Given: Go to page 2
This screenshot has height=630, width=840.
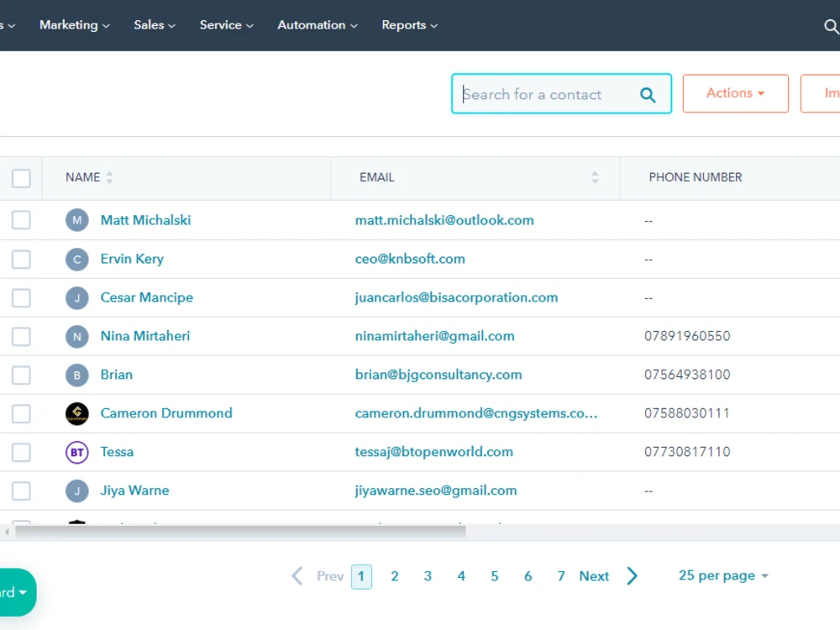Looking at the screenshot, I should 394,576.
